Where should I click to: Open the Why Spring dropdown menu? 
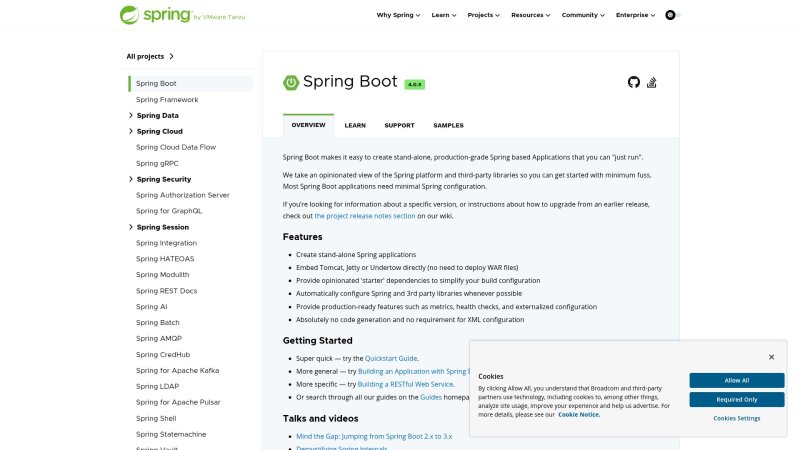399,15
